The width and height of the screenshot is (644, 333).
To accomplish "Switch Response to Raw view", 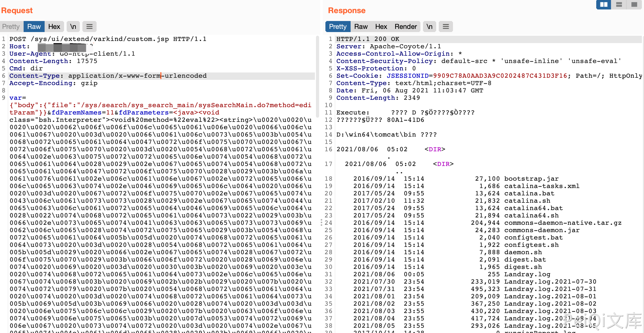I will 361,27.
